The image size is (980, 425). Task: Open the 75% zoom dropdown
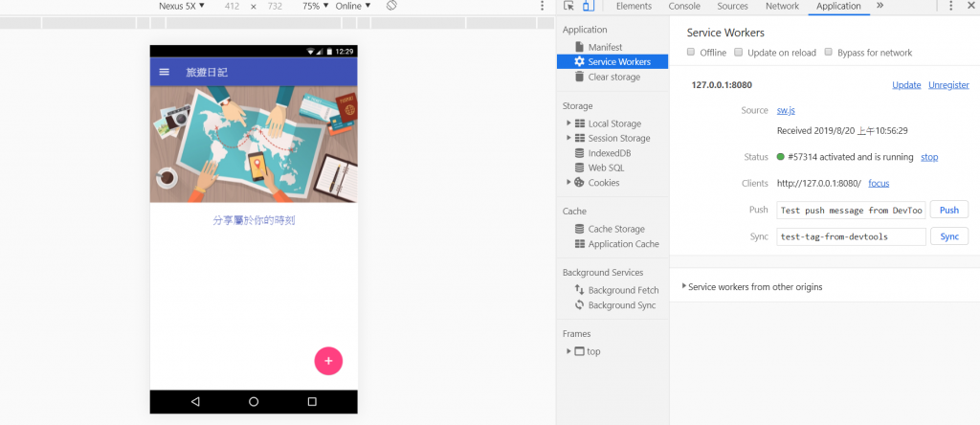pyautogui.click(x=316, y=6)
